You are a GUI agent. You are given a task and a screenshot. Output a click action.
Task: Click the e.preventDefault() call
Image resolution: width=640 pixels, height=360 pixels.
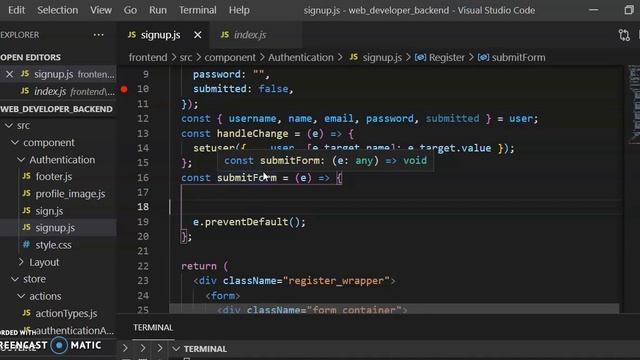point(249,222)
